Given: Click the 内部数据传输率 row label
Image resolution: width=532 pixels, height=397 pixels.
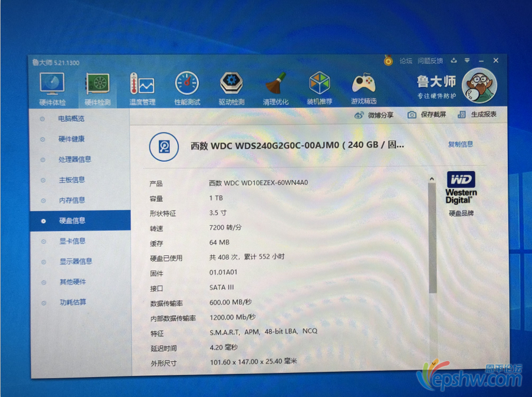Looking at the screenshot, I should (x=173, y=318).
